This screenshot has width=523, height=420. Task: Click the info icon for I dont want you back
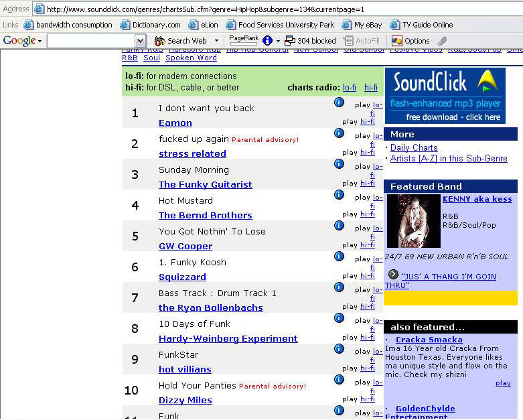click(x=339, y=102)
